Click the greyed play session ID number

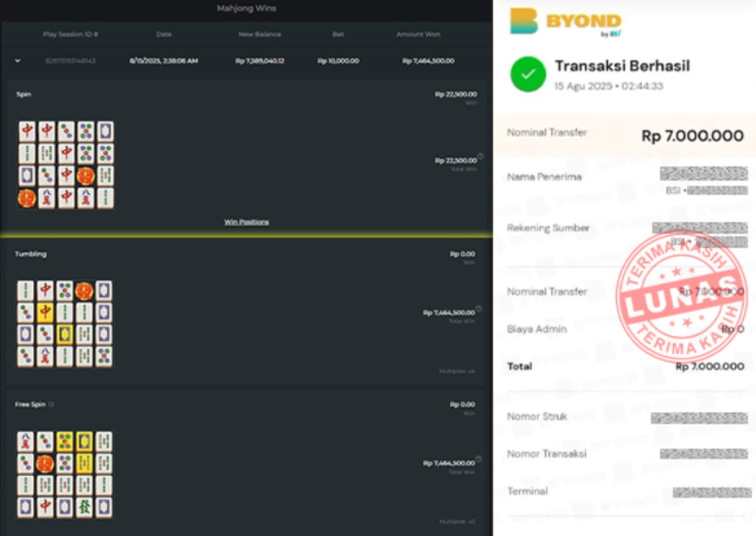pyautogui.click(x=71, y=61)
